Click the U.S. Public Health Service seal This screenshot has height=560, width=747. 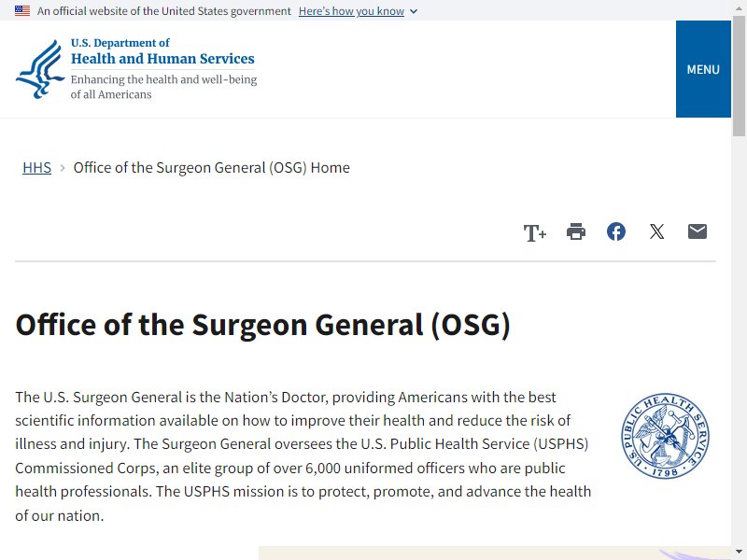coord(666,436)
